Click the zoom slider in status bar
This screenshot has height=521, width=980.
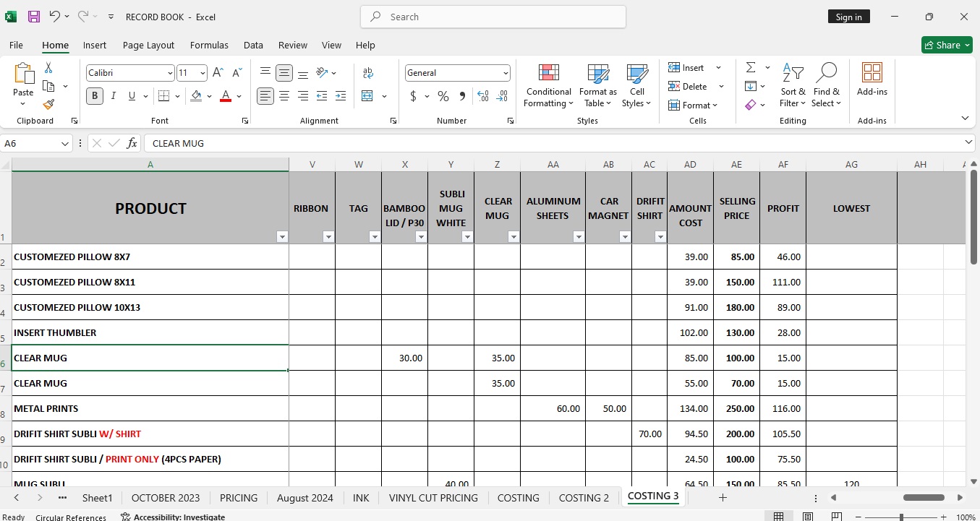click(901, 517)
